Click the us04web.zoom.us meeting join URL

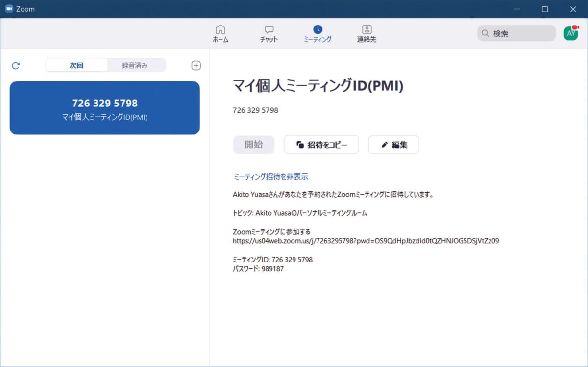(366, 241)
